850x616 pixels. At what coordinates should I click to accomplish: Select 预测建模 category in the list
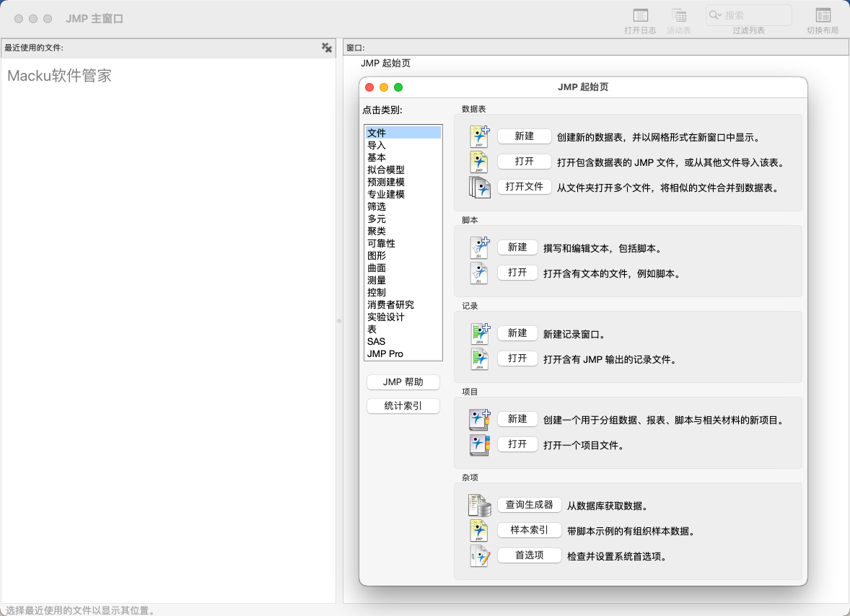pyautogui.click(x=403, y=182)
